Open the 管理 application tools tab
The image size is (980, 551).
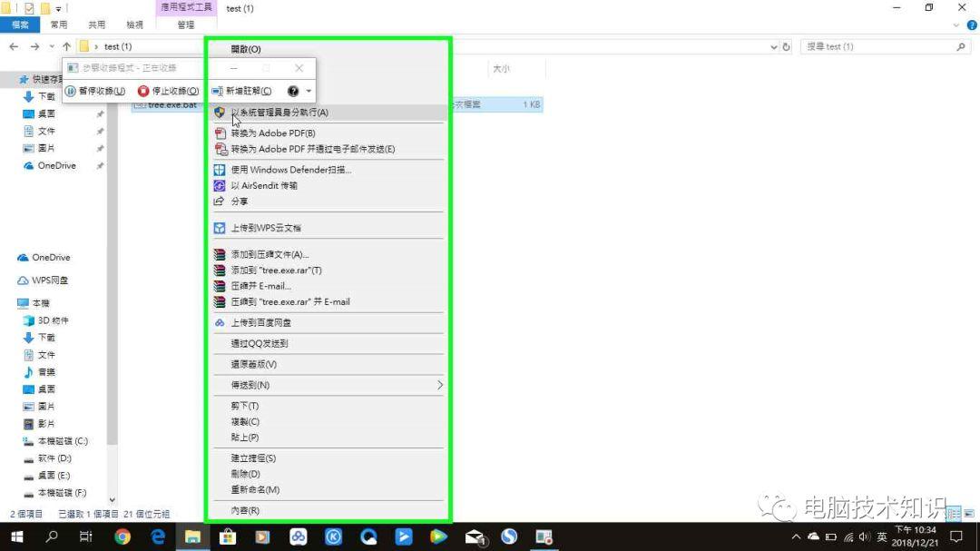[186, 25]
